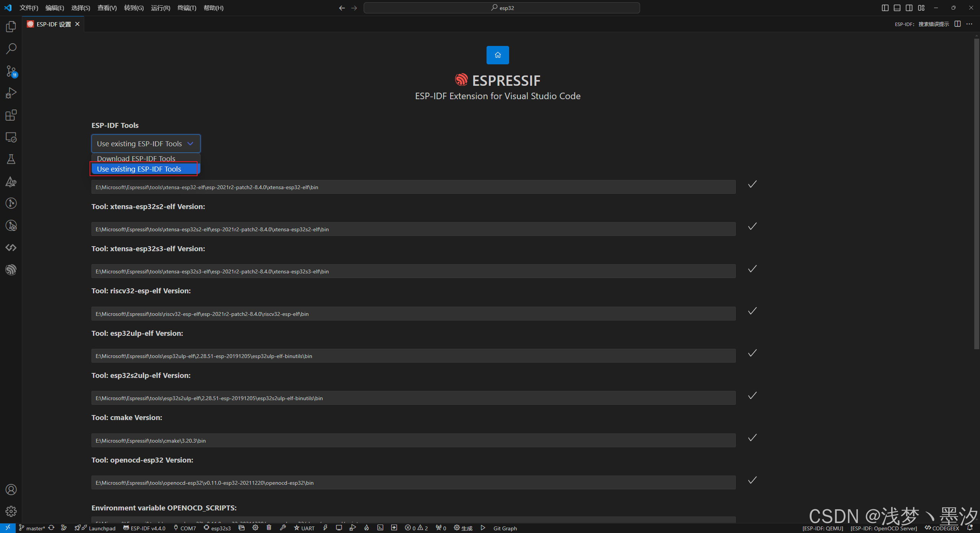
Task: Open the COM7 serial port selector
Action: [x=185, y=528]
